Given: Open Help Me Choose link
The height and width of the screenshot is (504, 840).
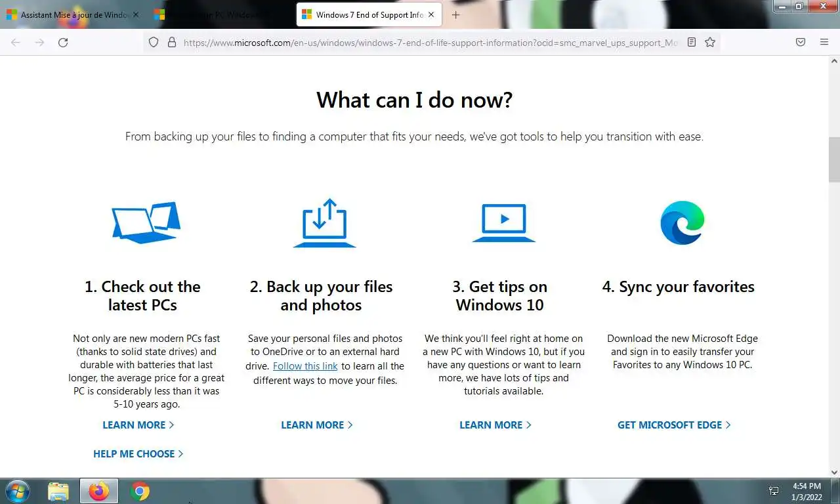Looking at the screenshot, I should 138,454.
